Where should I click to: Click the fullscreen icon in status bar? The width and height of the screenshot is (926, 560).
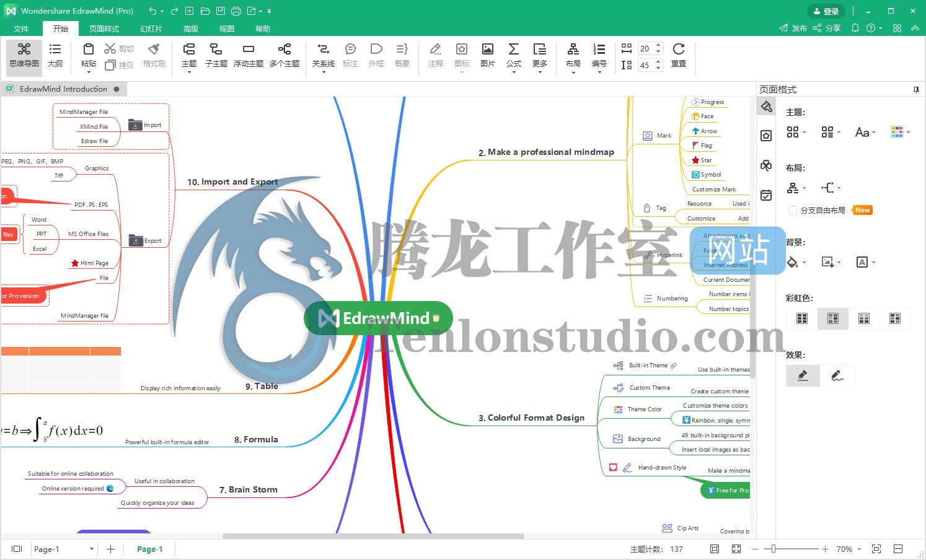736,549
